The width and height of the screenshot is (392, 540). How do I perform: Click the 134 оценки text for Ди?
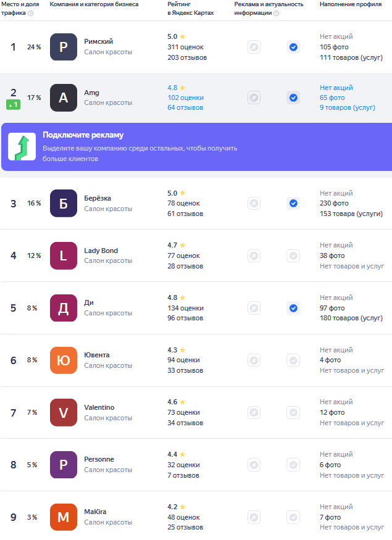[186, 308]
